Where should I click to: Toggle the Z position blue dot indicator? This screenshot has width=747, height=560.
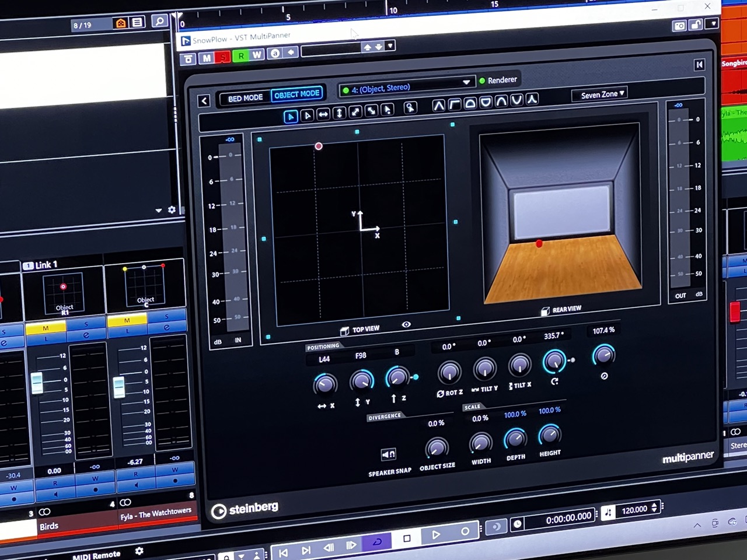[x=416, y=377]
